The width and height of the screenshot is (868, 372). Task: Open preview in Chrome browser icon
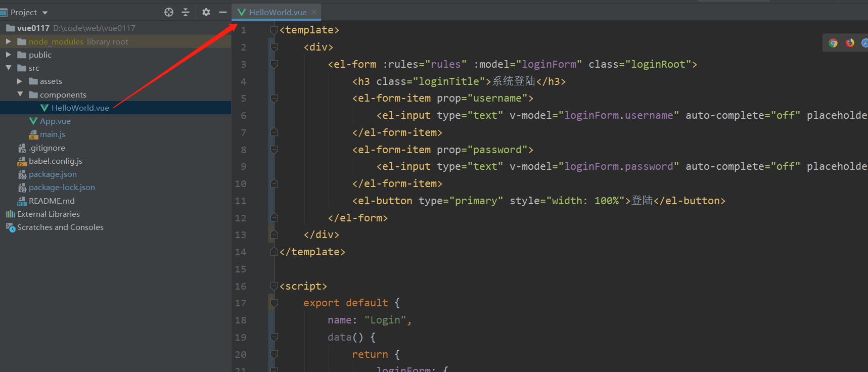[833, 43]
